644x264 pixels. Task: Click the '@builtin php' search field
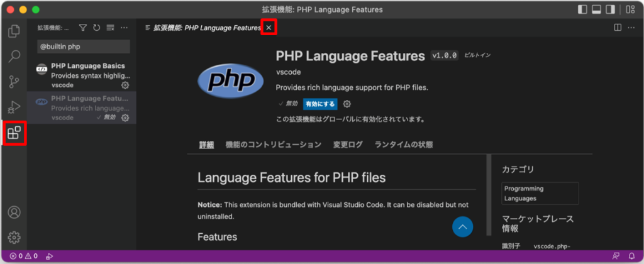[x=84, y=47]
